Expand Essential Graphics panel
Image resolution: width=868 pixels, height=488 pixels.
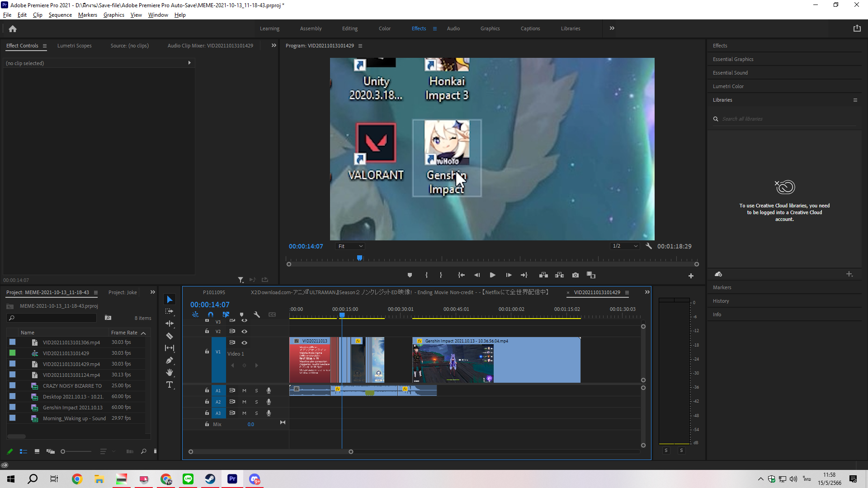click(x=733, y=59)
